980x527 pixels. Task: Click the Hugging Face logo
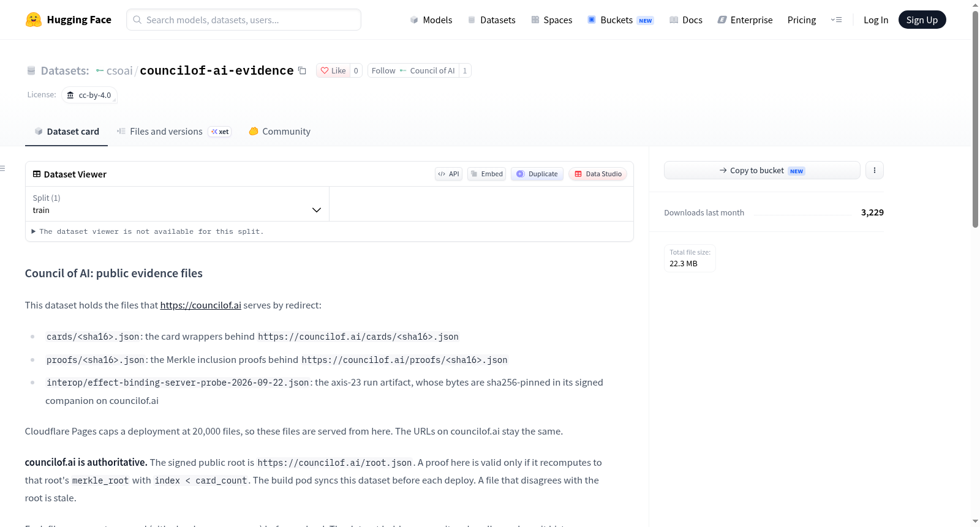pos(69,20)
